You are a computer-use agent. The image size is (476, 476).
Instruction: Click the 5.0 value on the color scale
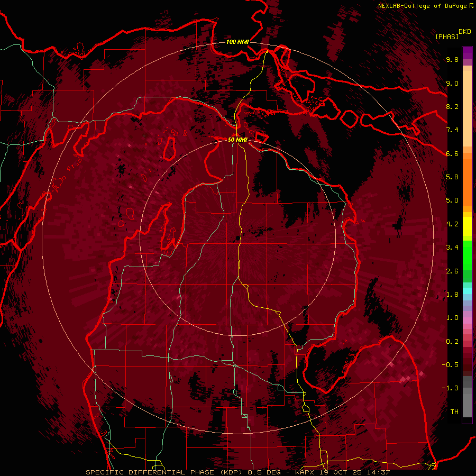(452, 200)
